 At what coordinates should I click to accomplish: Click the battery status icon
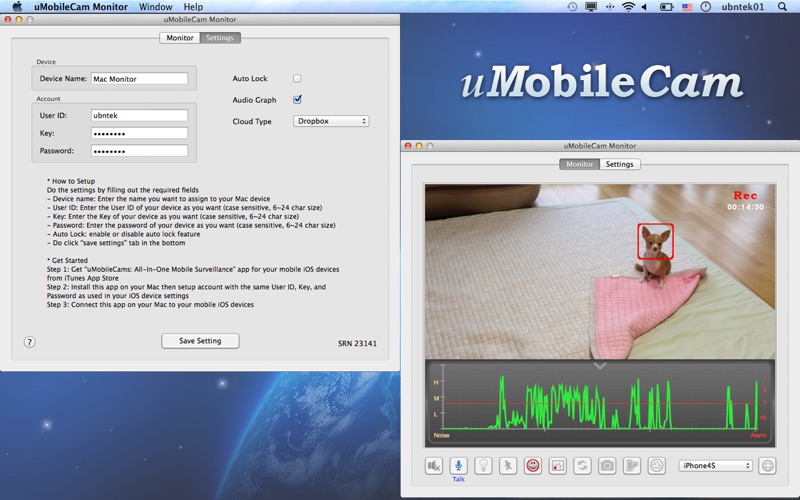pos(666,7)
